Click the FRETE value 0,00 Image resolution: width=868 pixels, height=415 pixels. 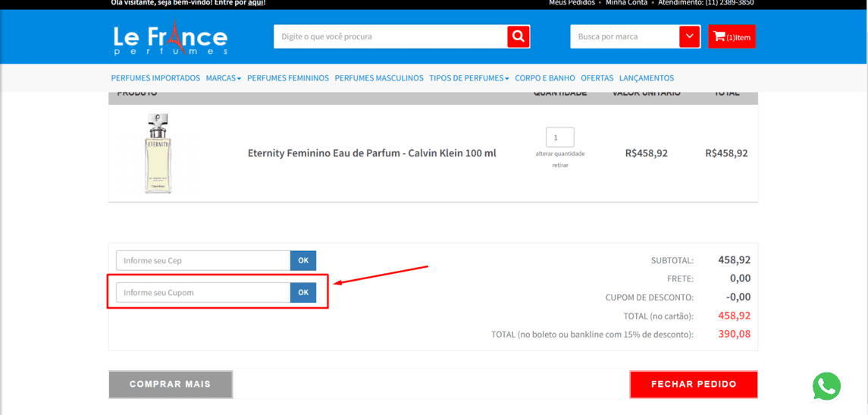point(740,278)
